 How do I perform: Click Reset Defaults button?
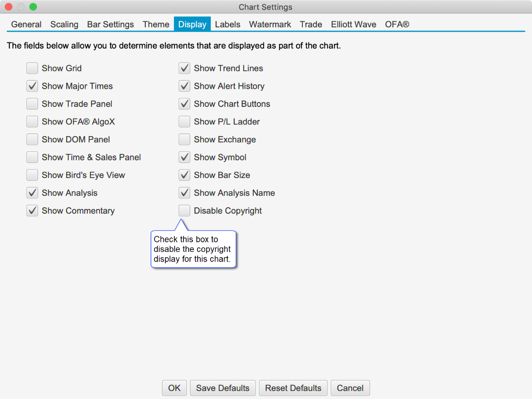tap(293, 388)
